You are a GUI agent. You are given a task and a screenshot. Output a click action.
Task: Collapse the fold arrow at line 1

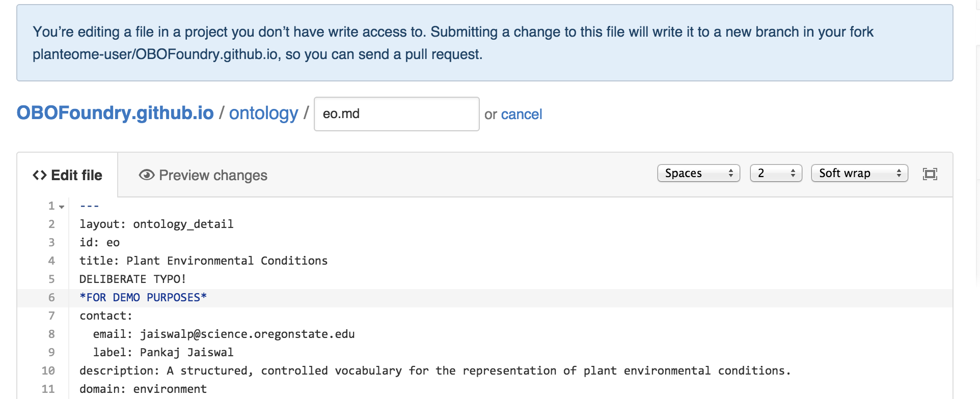[x=62, y=207]
